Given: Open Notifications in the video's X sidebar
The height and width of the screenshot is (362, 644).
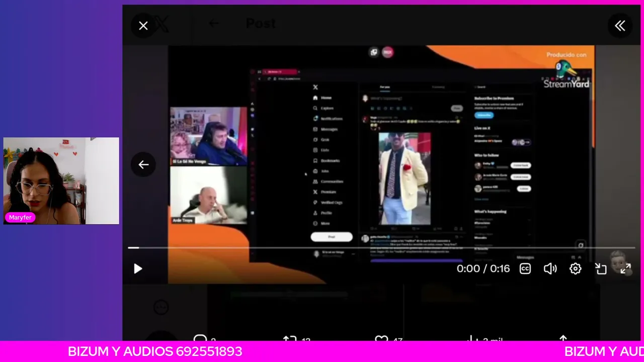Looking at the screenshot, I should (328, 119).
